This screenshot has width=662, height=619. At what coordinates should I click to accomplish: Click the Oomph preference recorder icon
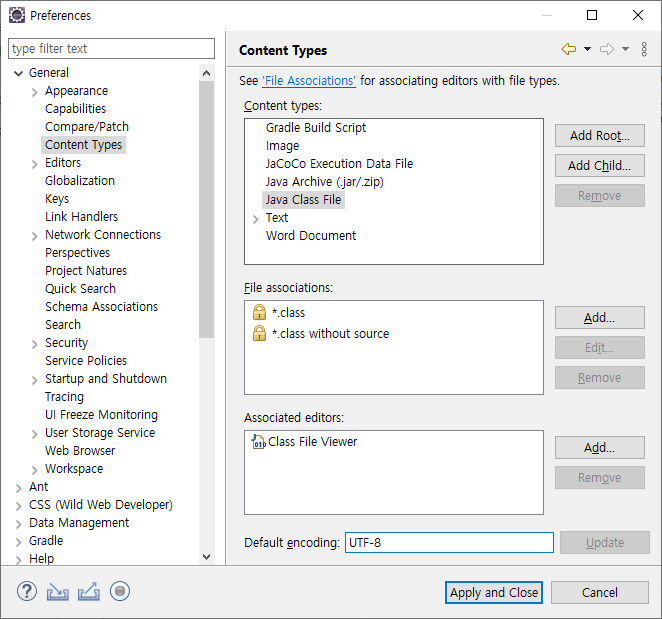(x=120, y=591)
